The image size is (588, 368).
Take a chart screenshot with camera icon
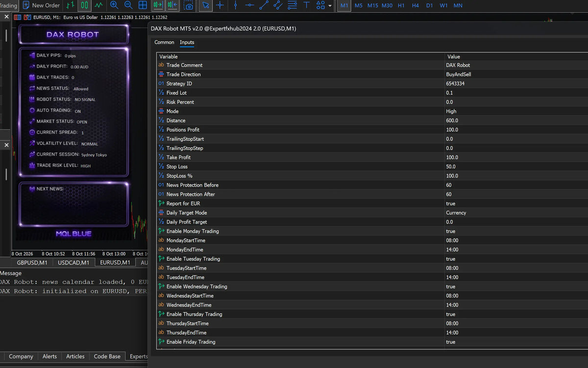point(189,5)
